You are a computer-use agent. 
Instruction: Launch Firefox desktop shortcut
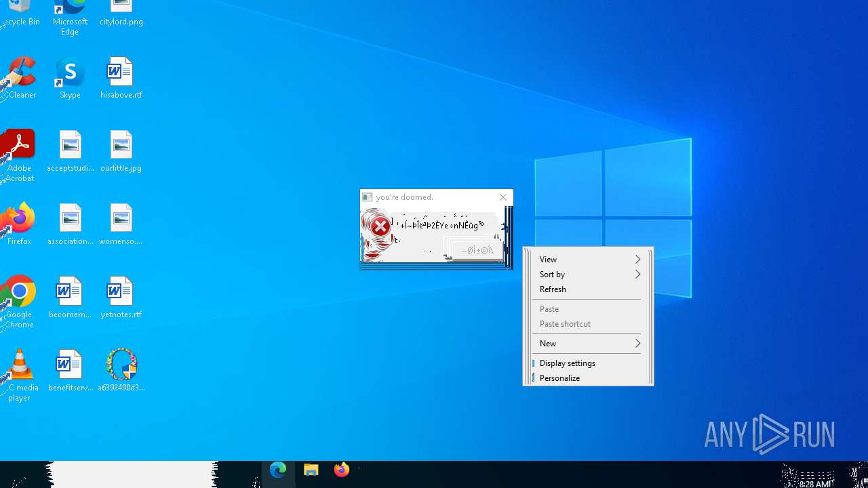(19, 224)
